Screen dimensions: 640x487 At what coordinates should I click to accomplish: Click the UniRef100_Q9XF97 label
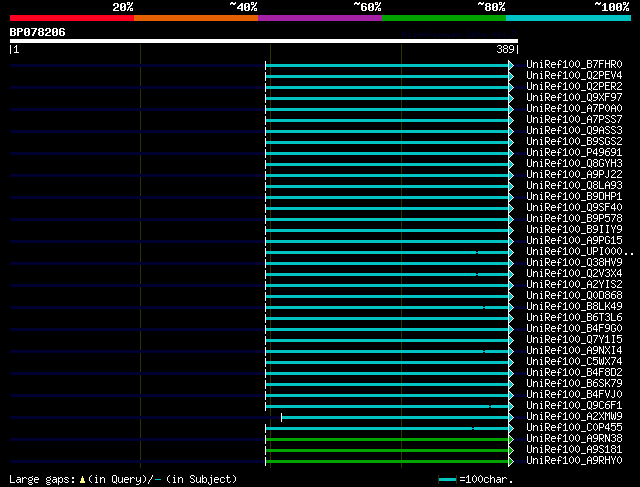click(x=574, y=98)
